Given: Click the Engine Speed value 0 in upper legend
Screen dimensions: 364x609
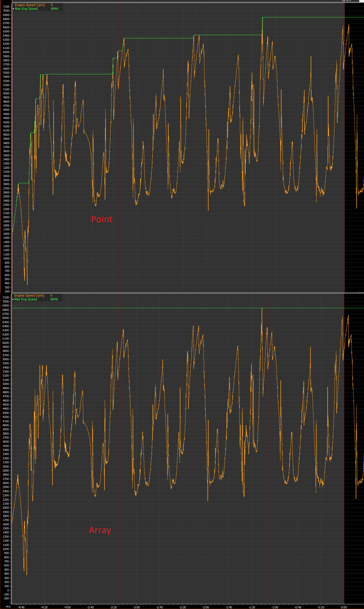Looking at the screenshot, I should pyautogui.click(x=52, y=5).
